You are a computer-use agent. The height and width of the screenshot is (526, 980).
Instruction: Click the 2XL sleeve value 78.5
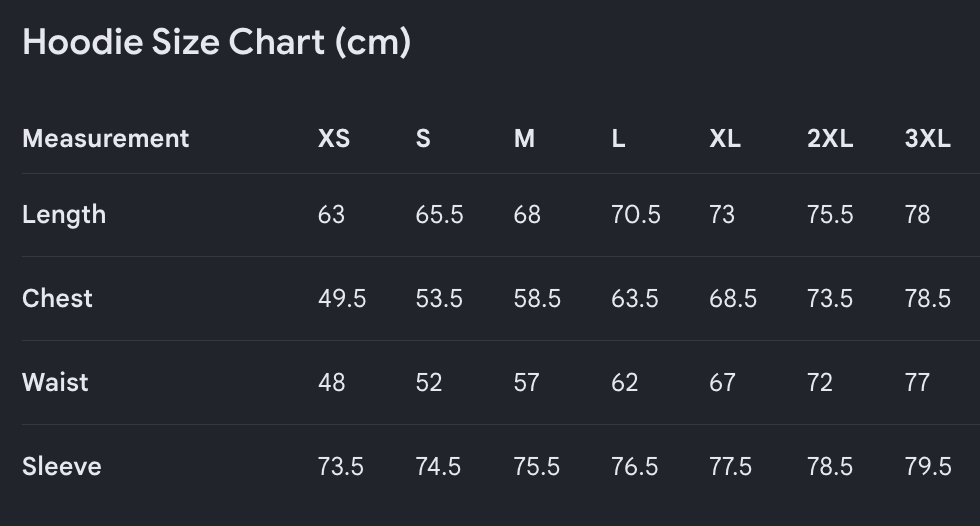[x=830, y=467]
